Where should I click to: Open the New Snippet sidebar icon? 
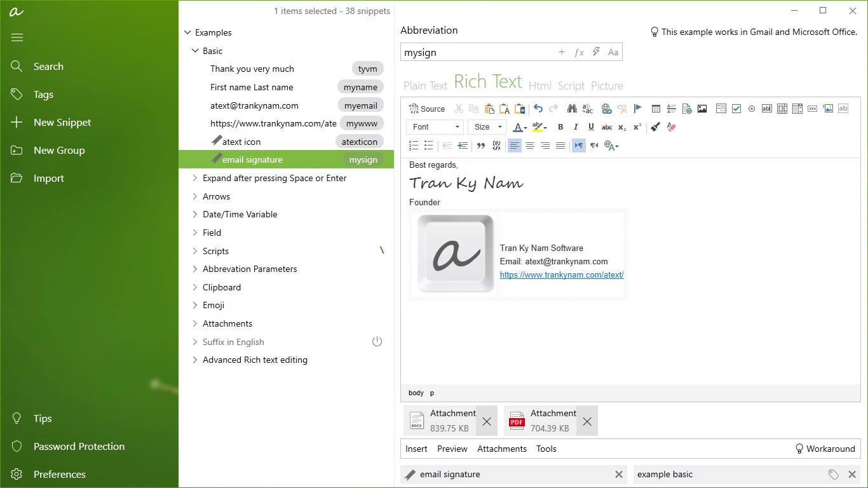17,122
